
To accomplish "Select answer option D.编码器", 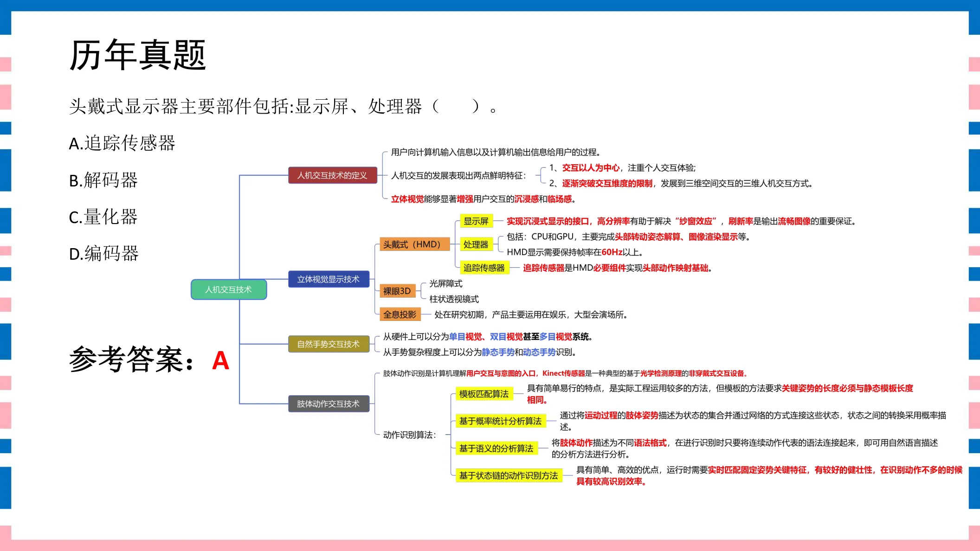I will coord(104,253).
